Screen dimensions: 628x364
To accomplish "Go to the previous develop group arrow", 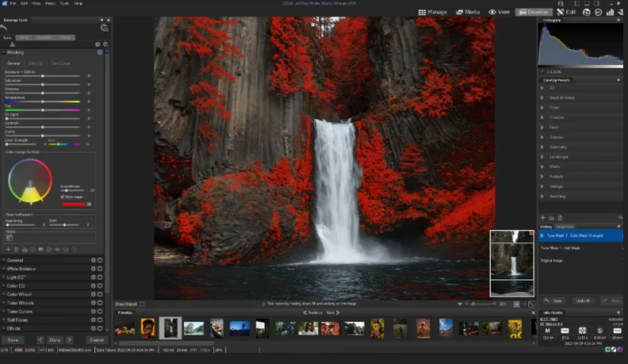I will [40, 340].
